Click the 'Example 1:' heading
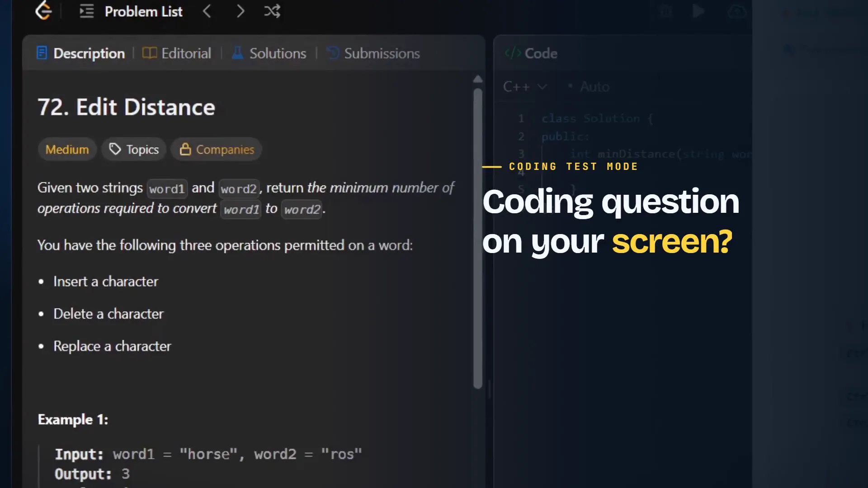The image size is (868, 488). 73,419
